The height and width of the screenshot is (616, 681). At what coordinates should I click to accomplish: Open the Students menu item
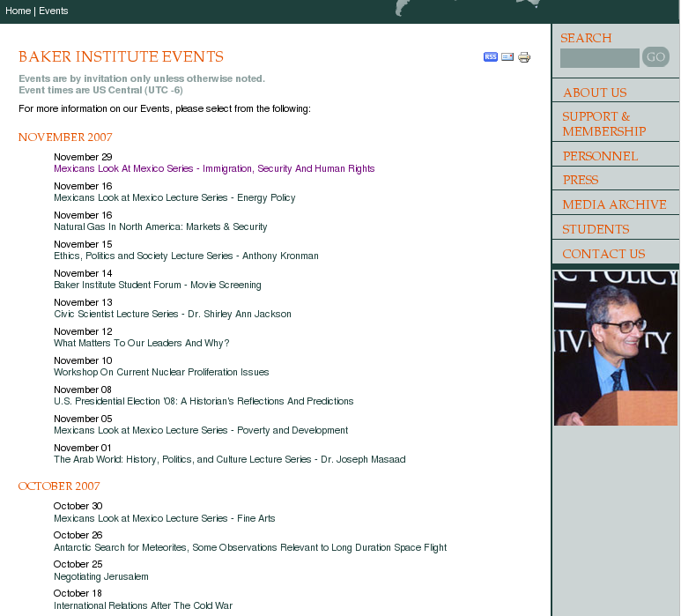(x=596, y=229)
